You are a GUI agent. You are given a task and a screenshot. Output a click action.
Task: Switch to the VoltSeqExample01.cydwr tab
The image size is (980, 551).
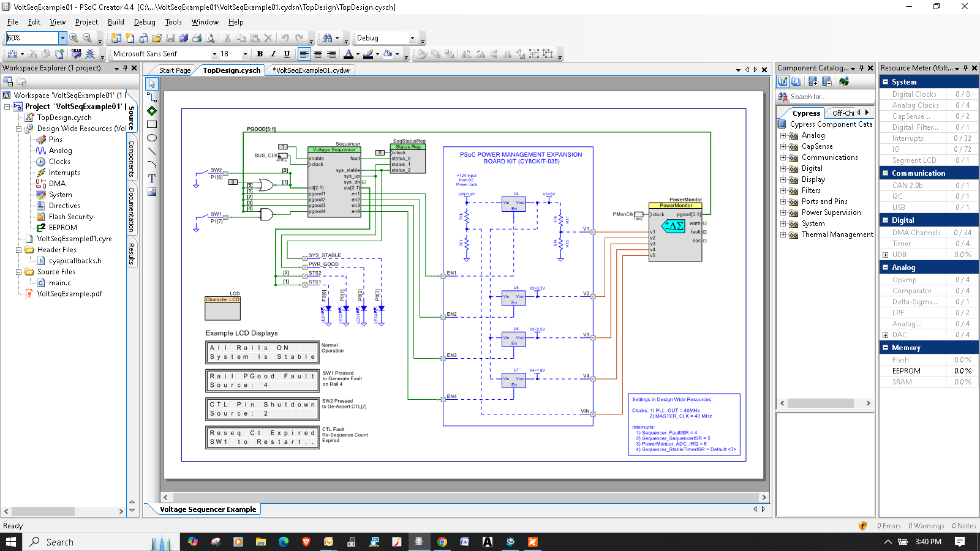click(x=311, y=70)
